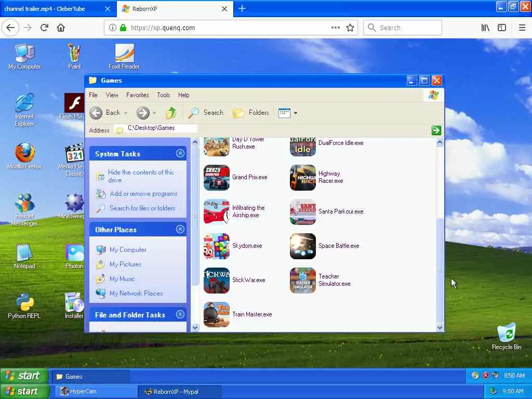Open the My Computer desktop icon

click(24, 56)
